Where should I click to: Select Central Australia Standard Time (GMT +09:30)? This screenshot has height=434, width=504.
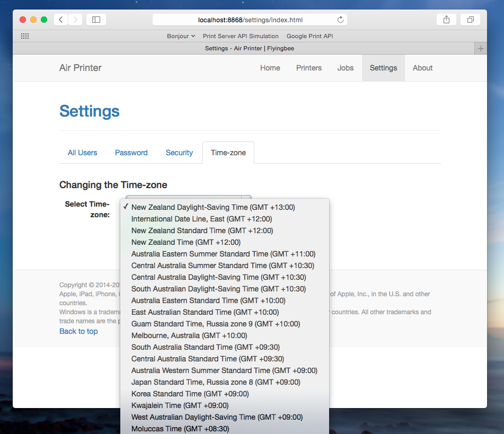225,359
